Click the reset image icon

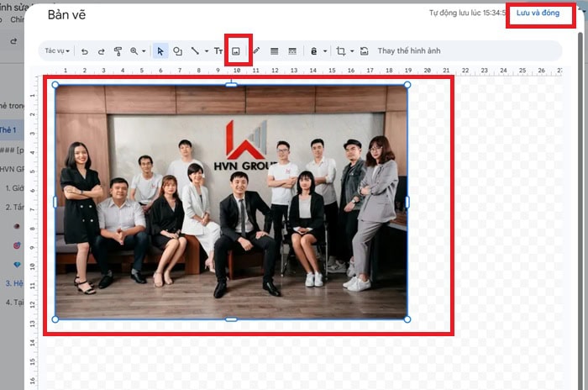[x=364, y=51]
